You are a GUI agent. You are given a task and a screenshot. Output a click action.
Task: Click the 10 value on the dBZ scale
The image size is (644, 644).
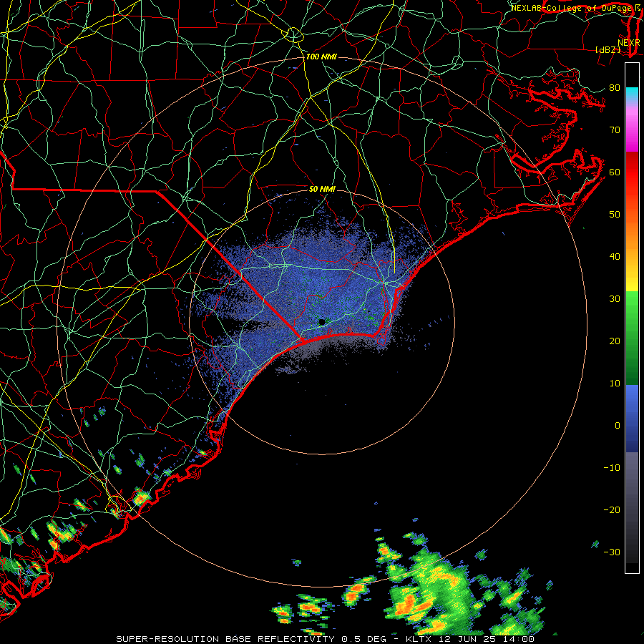click(615, 384)
